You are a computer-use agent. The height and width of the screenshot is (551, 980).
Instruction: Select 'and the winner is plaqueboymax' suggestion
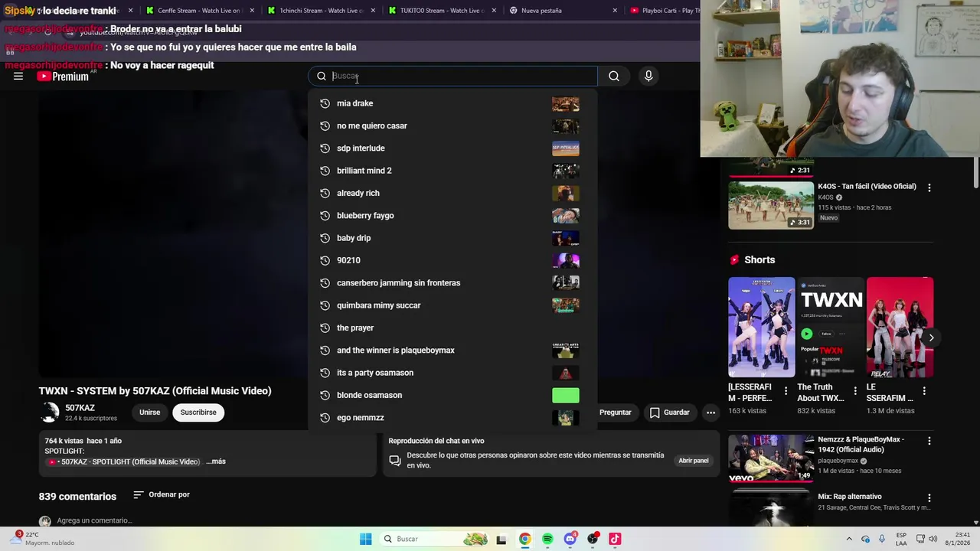(452, 350)
